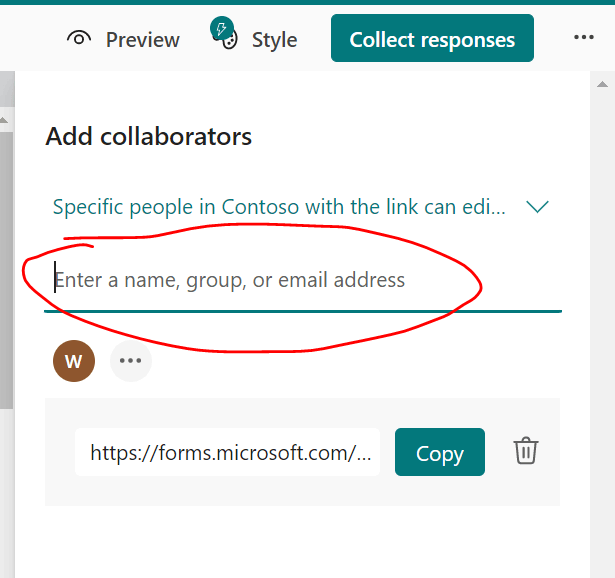Screen dimensions: 615x578
Task: Click the left pane scroll-up arrow
Action: click(x=4, y=120)
